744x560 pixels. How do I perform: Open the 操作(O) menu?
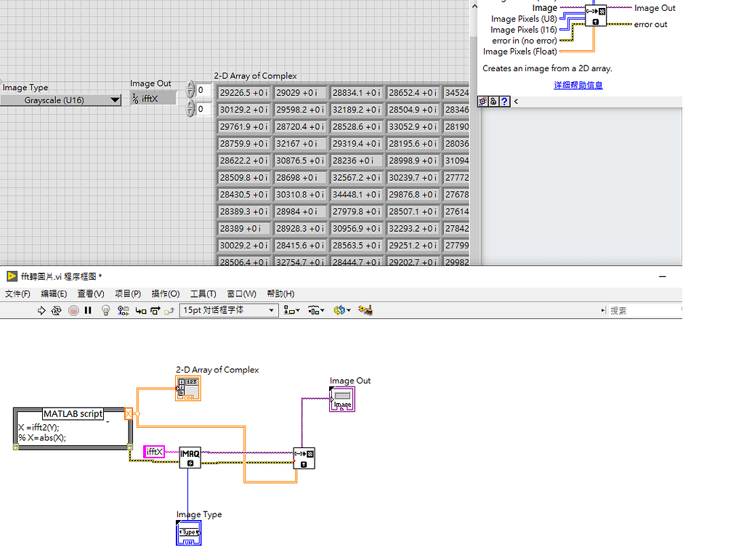[x=166, y=294]
